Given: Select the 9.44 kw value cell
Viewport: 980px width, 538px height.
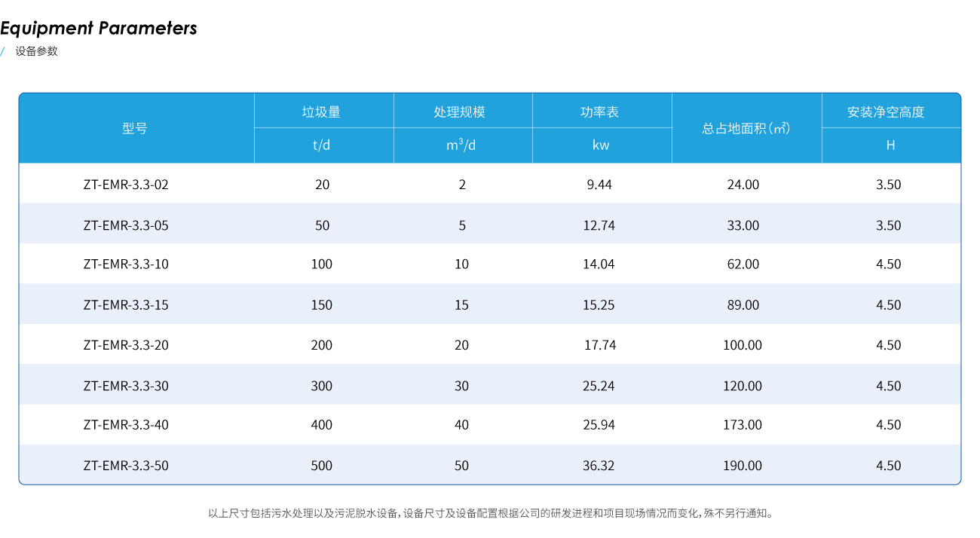Looking at the screenshot, I should point(599,184).
